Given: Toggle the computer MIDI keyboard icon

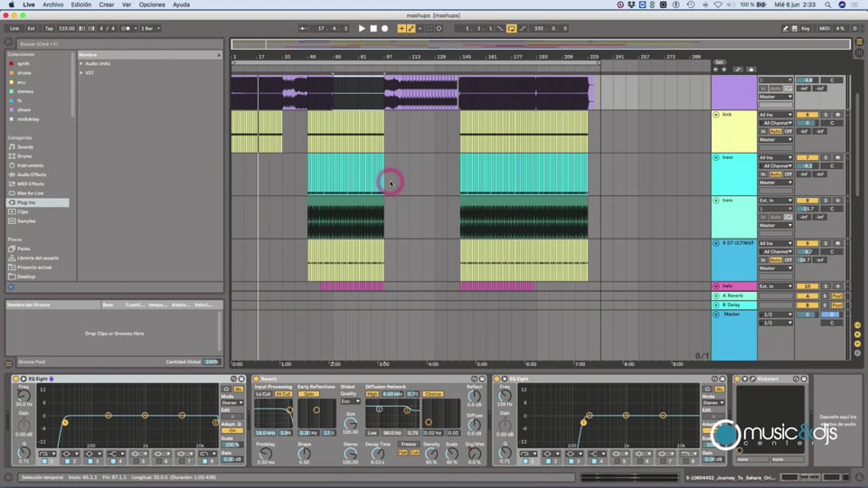Looking at the screenshot, I should 795,28.
